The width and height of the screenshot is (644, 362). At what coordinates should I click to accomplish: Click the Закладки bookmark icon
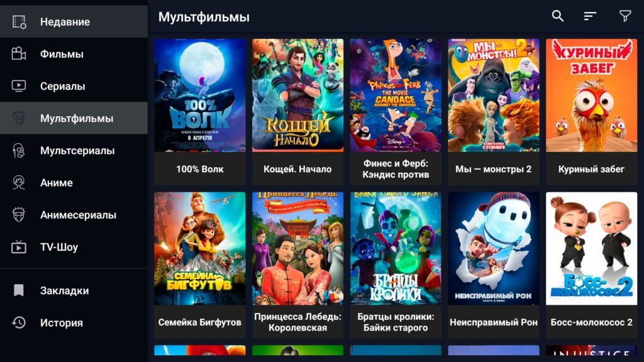tap(19, 290)
